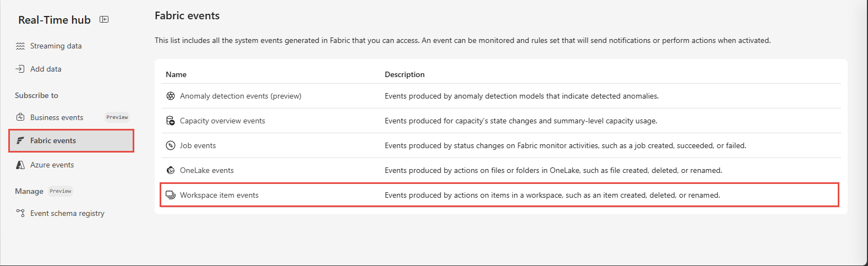
Task: Click the items in a workspace description
Action: tap(552, 195)
